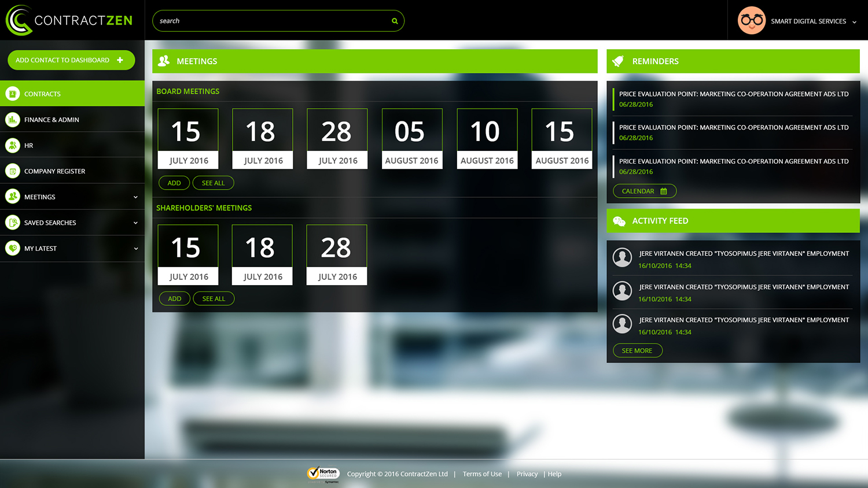
Task: Open the July 15 board meeting card
Action: click(x=187, y=138)
